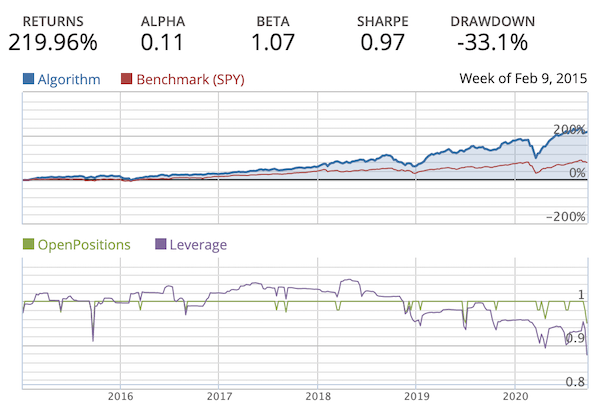Hide the OpenPositions series via its label
This screenshot has width=600, height=408.
pos(84,244)
